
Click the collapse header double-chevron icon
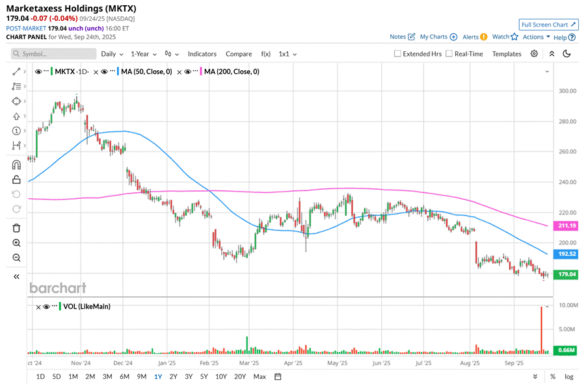click(x=552, y=53)
